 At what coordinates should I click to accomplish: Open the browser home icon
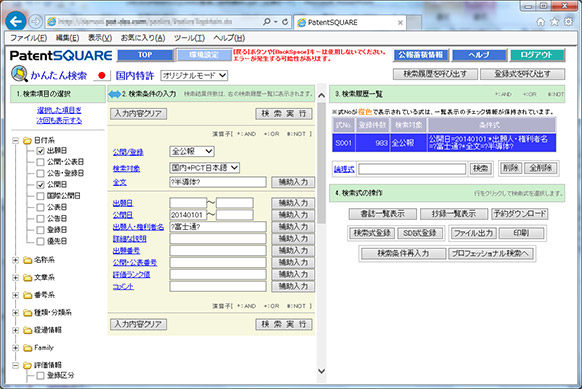click(540, 22)
